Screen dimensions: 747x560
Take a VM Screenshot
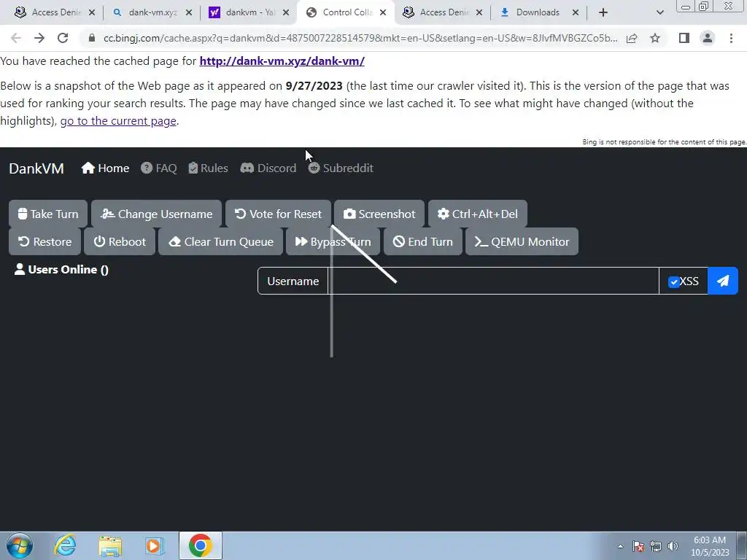[379, 214]
